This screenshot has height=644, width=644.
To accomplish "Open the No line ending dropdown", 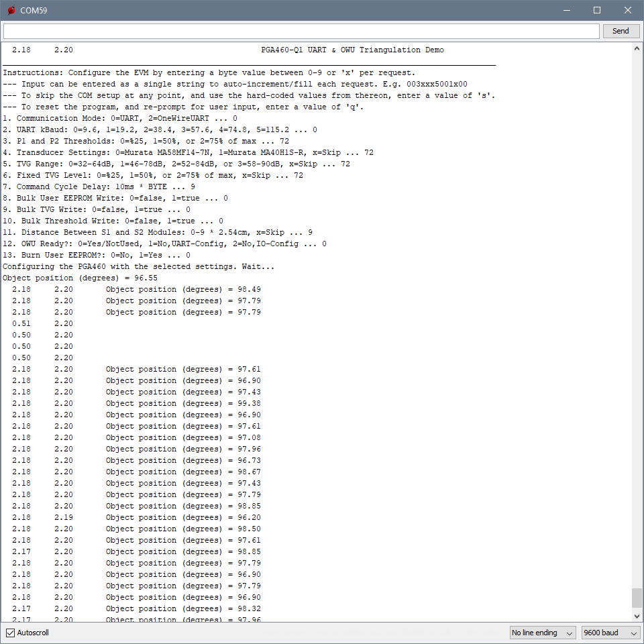I will point(542,633).
